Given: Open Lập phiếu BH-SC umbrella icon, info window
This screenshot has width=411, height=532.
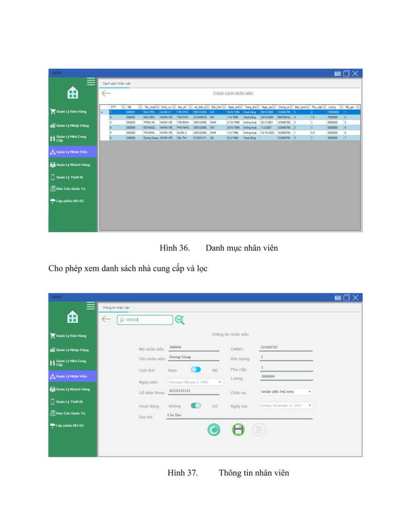Looking at the screenshot, I should coord(52,425).
